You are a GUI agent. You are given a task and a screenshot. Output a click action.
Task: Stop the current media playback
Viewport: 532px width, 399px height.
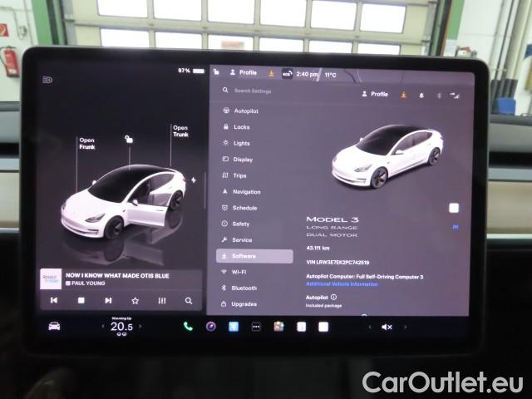pos(81,300)
